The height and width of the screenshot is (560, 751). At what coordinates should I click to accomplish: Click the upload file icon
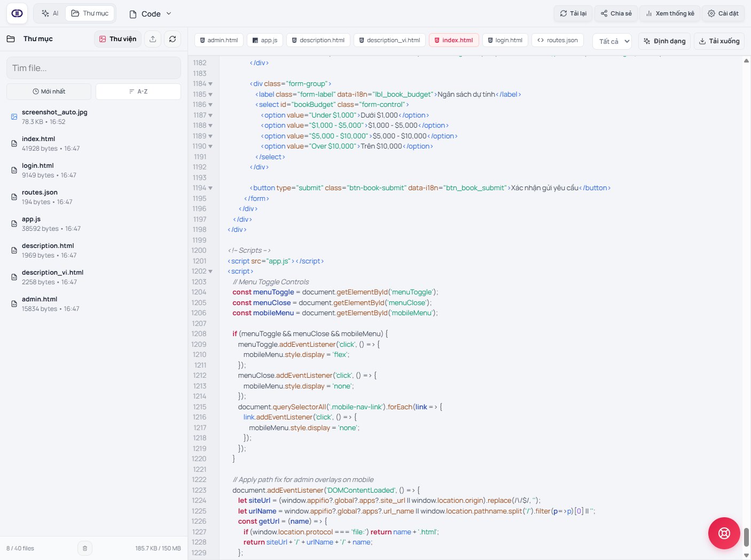pos(153,39)
